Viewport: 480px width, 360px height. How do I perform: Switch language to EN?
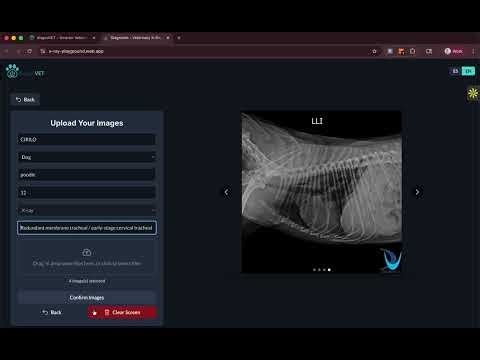(x=468, y=71)
